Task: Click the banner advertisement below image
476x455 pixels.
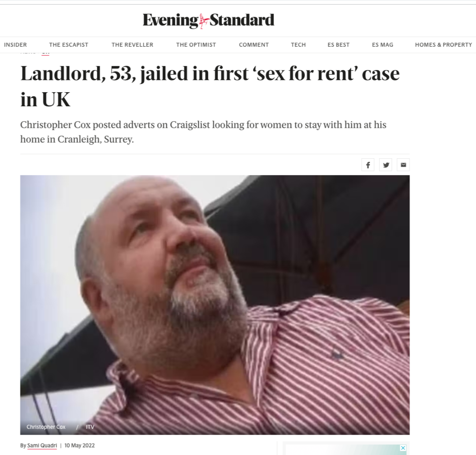Action: coord(346,450)
